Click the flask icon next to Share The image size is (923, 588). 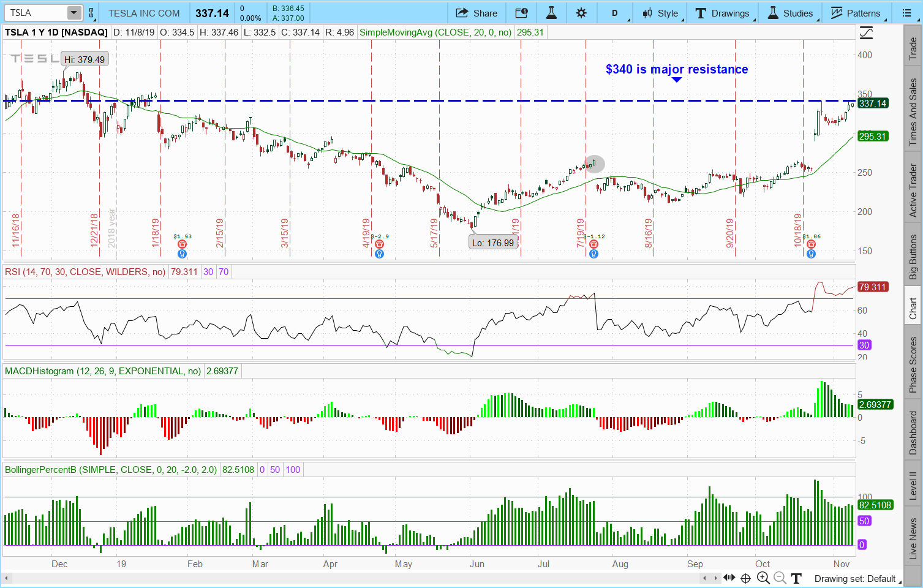(x=551, y=13)
